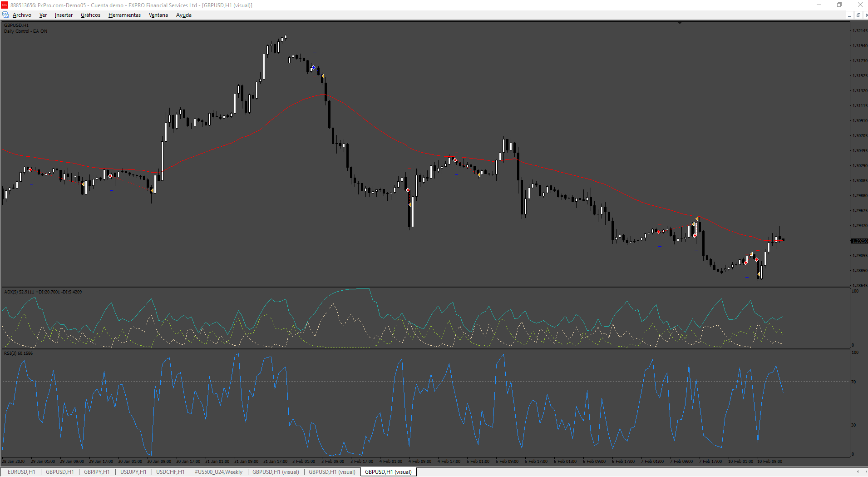Click the '6 Feb 09:00' time label

594,462
